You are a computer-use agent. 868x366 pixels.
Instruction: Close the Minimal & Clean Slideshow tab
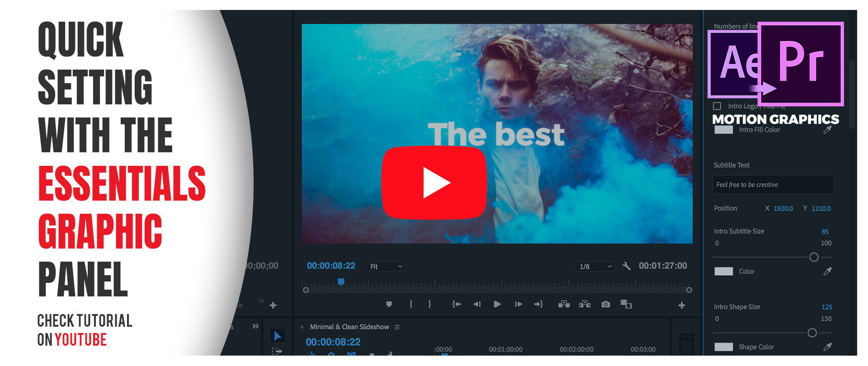pos(302,327)
